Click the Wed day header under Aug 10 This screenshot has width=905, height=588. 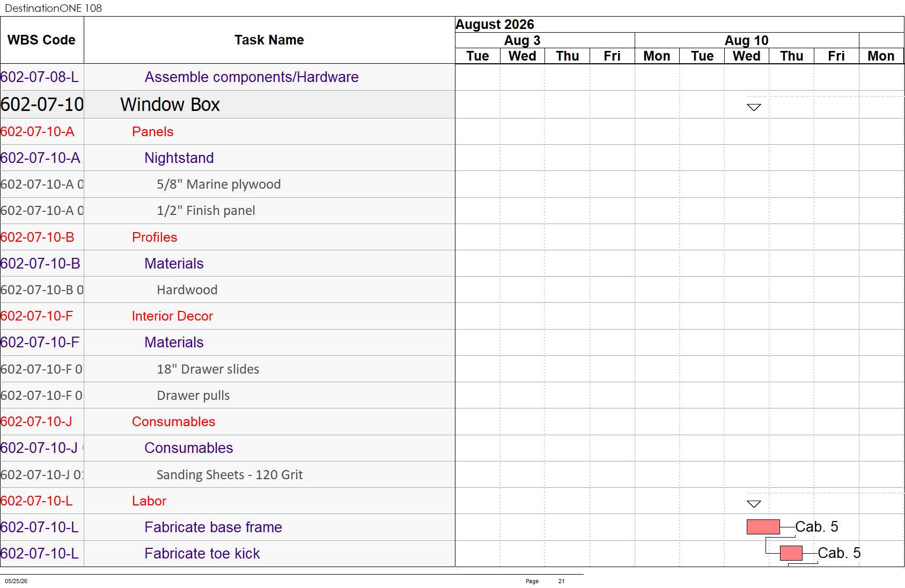tap(746, 56)
